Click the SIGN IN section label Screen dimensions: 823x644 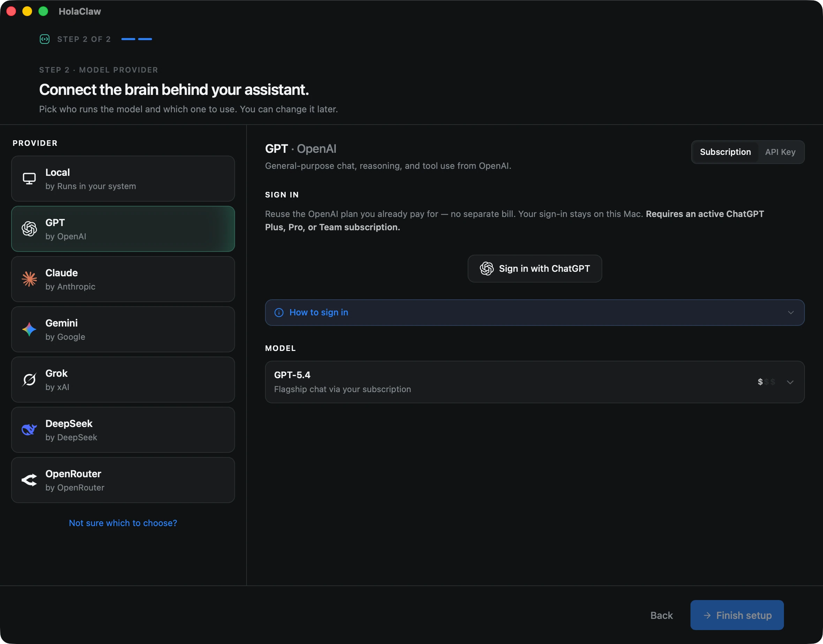pyautogui.click(x=281, y=195)
